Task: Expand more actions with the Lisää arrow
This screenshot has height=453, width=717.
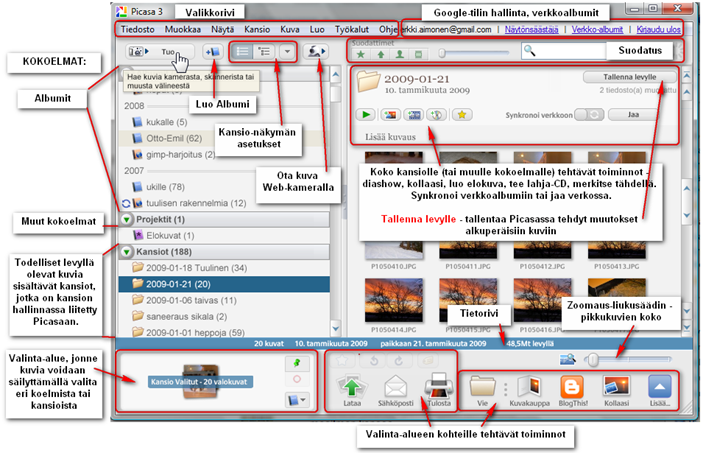Action: pyautogui.click(x=660, y=390)
